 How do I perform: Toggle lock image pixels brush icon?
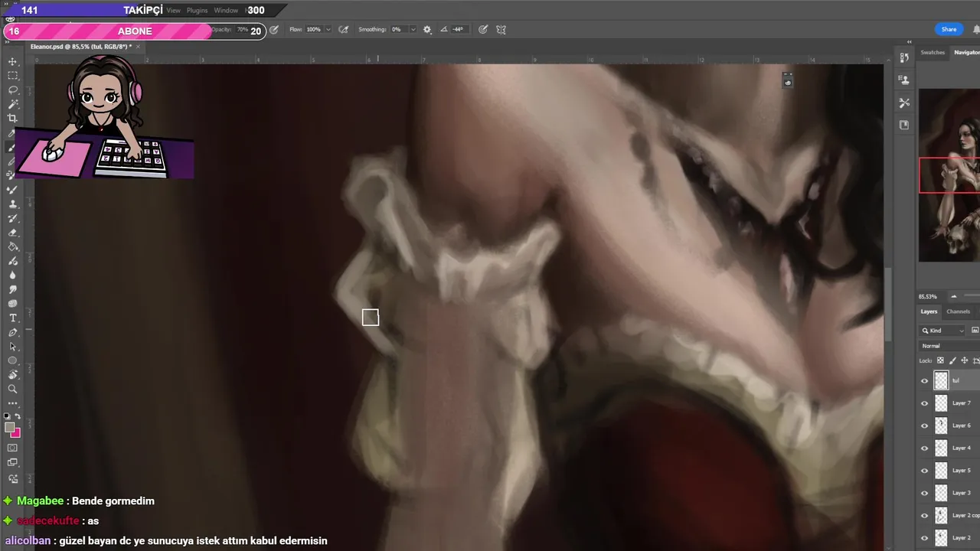[x=952, y=360]
